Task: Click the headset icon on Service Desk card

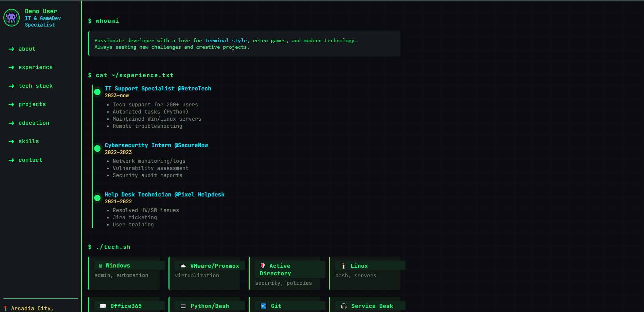Action: (x=344, y=306)
